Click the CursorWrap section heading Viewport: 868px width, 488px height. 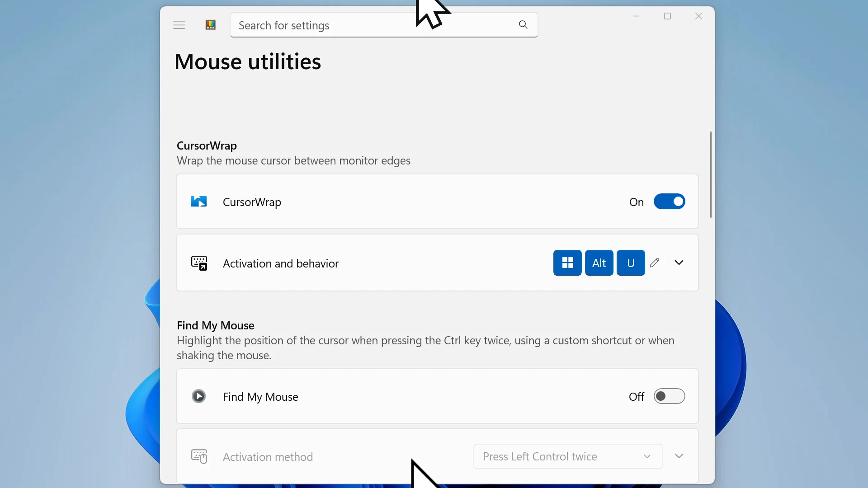[x=207, y=145]
